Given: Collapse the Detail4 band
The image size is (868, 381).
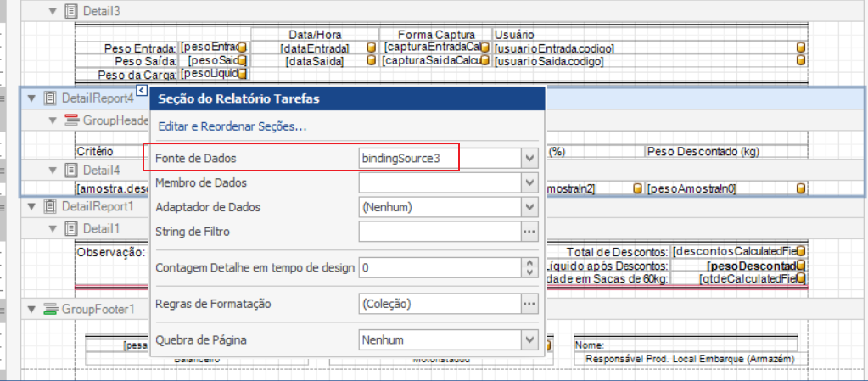Looking at the screenshot, I should 53,170.
